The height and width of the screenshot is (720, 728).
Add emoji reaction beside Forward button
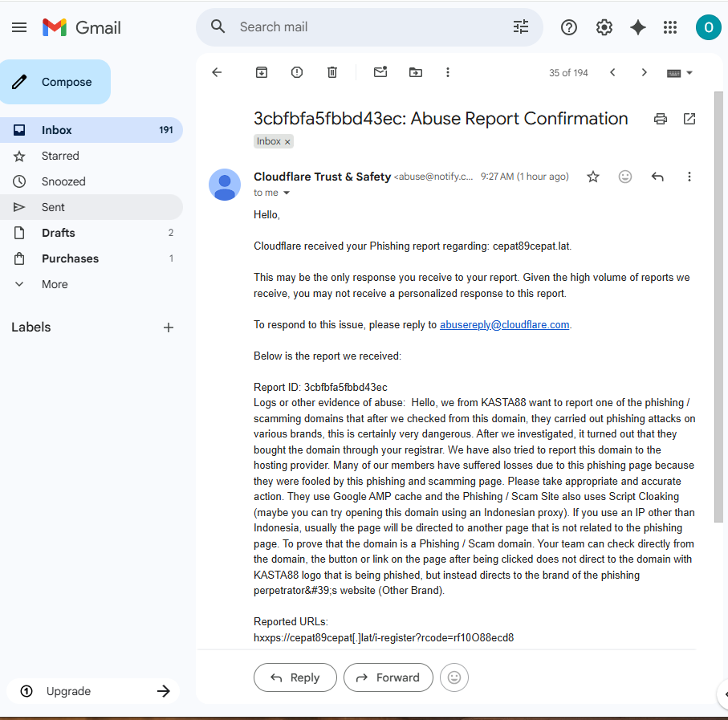click(454, 677)
